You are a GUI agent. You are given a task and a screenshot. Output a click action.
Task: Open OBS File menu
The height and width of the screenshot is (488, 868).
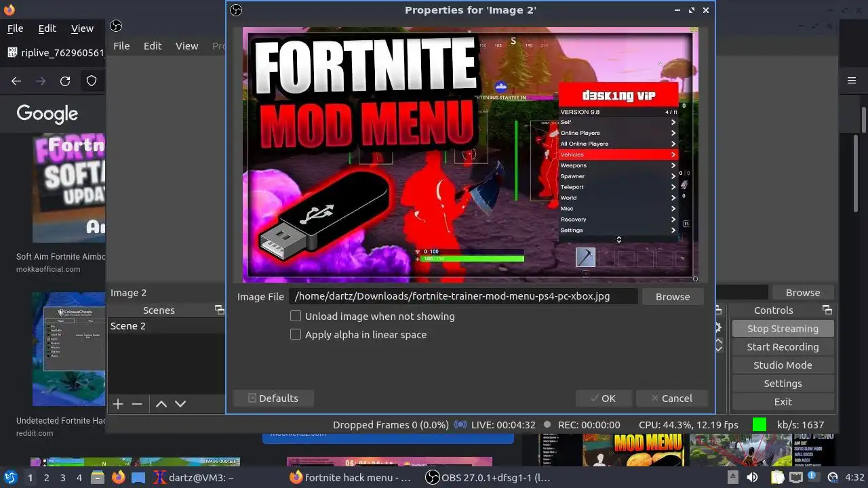[x=121, y=45]
